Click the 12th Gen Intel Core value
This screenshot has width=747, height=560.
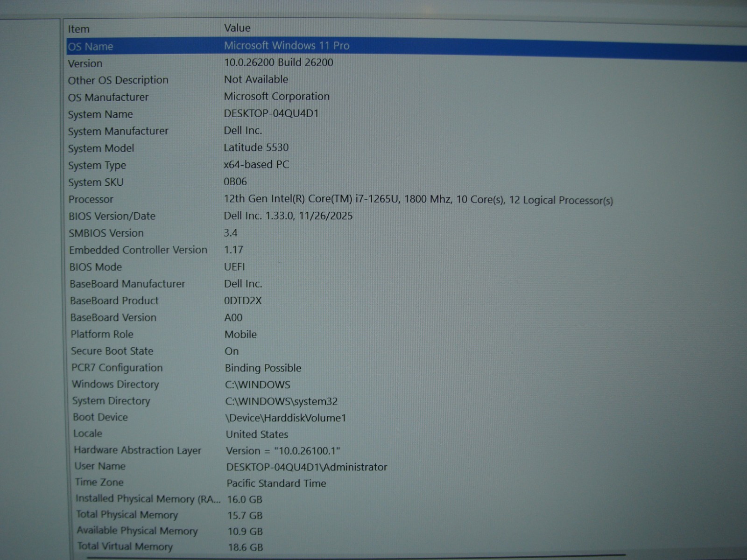click(x=418, y=200)
